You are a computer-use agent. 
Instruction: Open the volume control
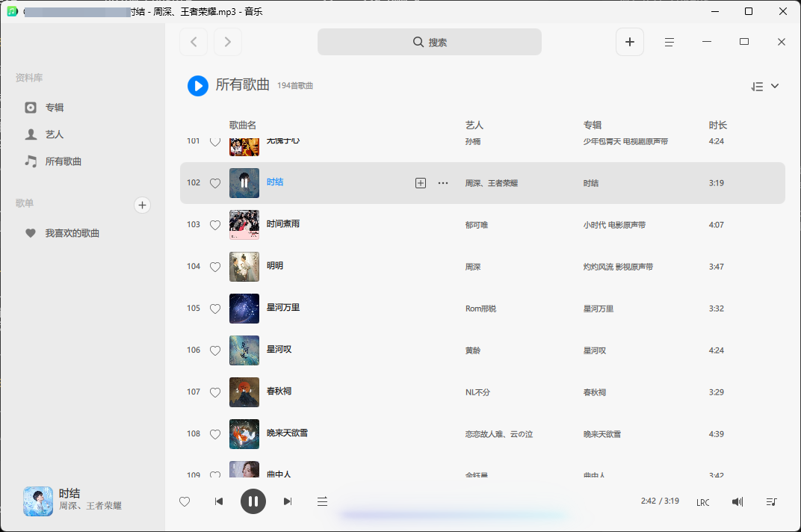(737, 502)
